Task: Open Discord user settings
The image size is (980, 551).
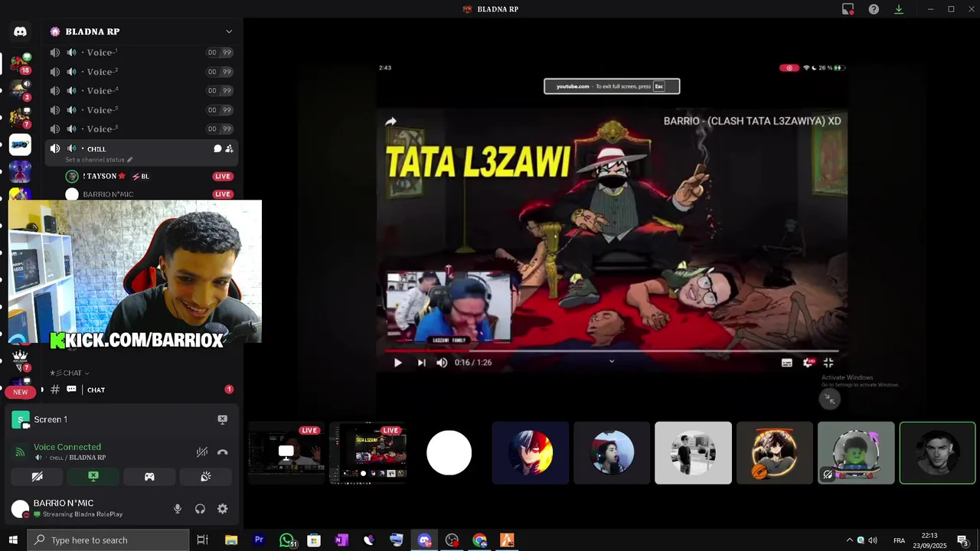Action: [x=223, y=509]
